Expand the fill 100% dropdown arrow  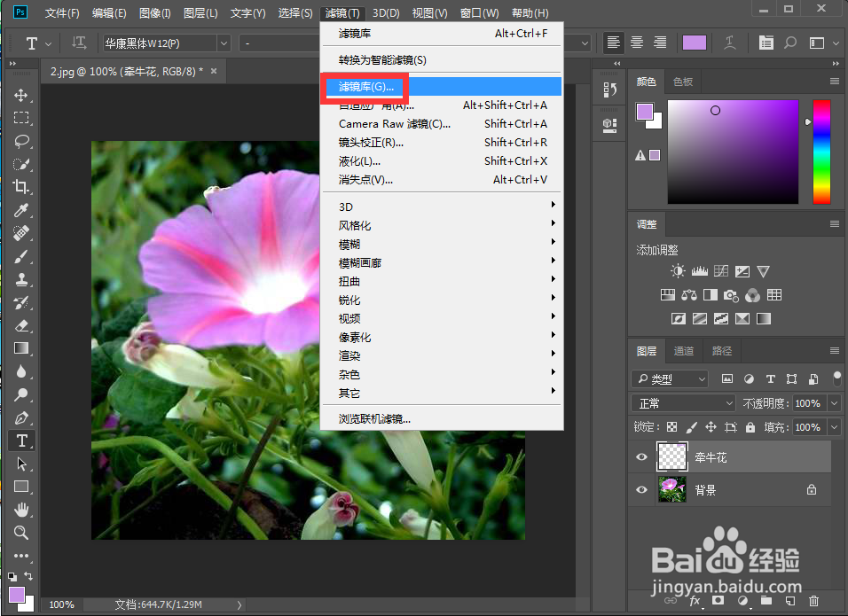pyautogui.click(x=835, y=427)
